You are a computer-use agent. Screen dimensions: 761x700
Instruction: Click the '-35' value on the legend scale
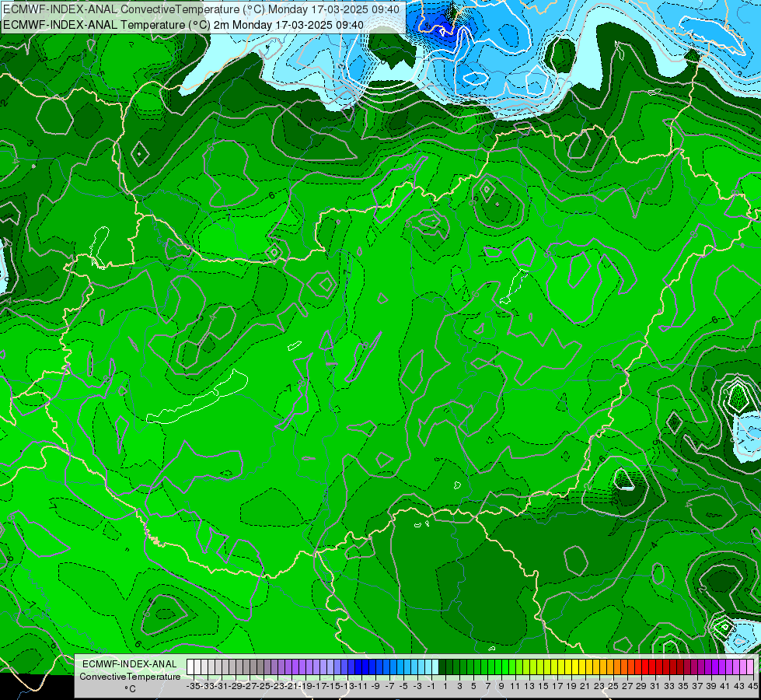193,687
